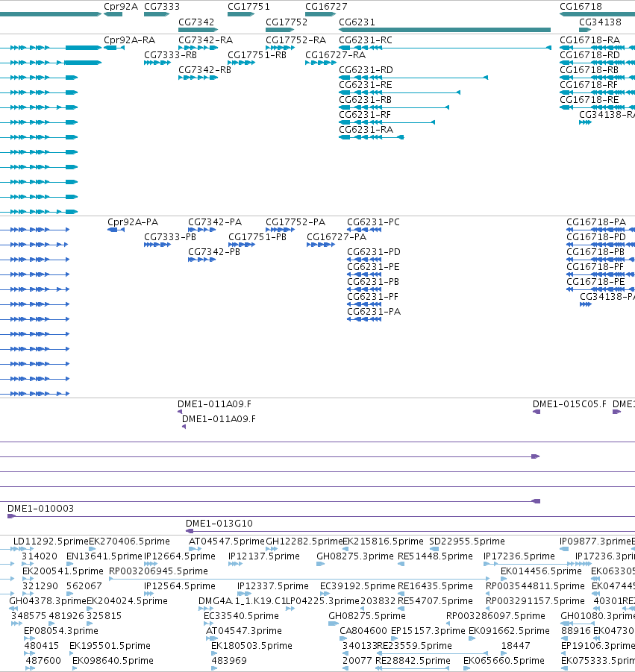Click transcript CG16718-RA

click(589, 40)
